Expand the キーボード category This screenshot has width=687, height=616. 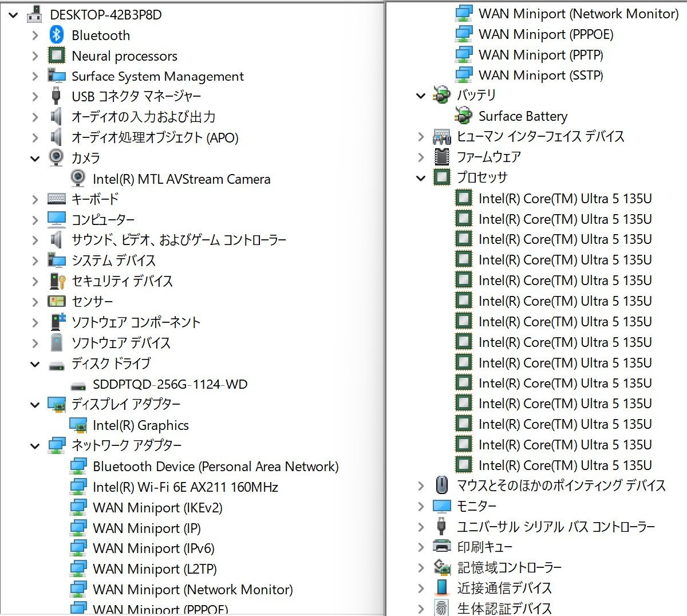(x=35, y=199)
